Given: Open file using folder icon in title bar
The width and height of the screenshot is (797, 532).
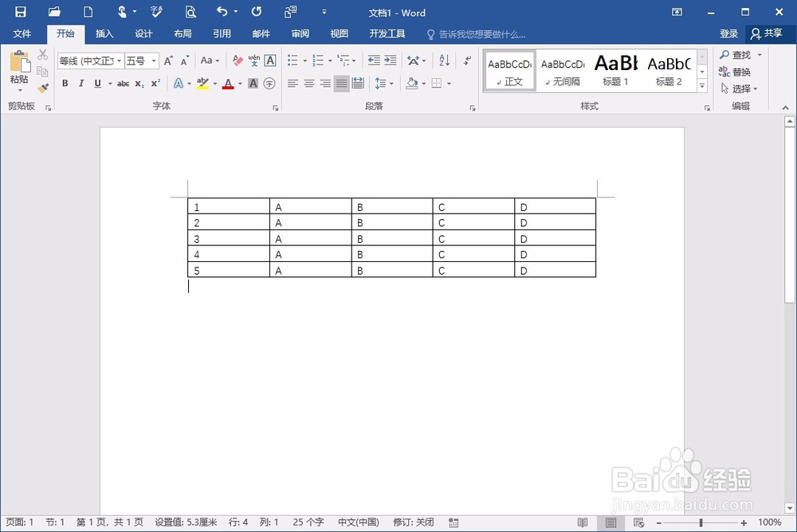Looking at the screenshot, I should [x=54, y=12].
